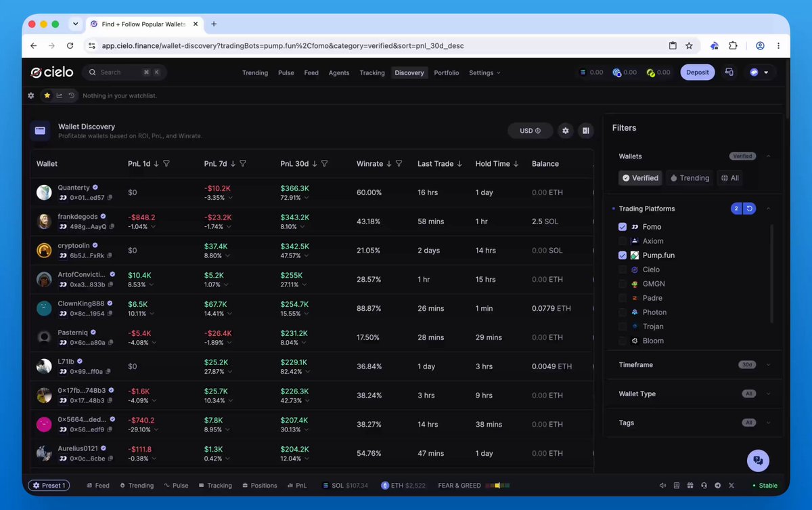Image resolution: width=812 pixels, height=510 pixels.
Task: Uncheck the Fomo trading platform
Action: pyautogui.click(x=623, y=227)
